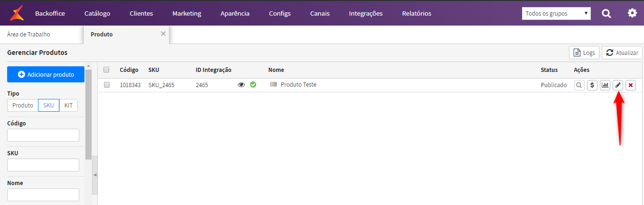Click the Nome column header

click(x=276, y=70)
